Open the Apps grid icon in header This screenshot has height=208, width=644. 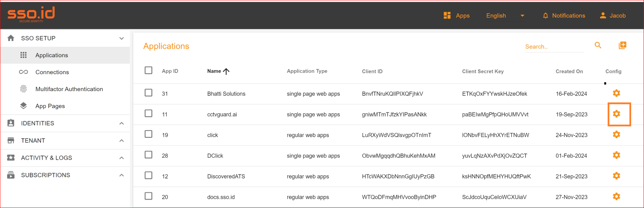pyautogui.click(x=447, y=15)
